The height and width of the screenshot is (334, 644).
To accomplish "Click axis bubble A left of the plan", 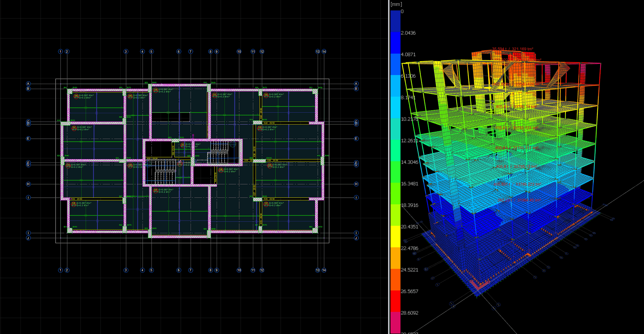I will pyautogui.click(x=28, y=84).
